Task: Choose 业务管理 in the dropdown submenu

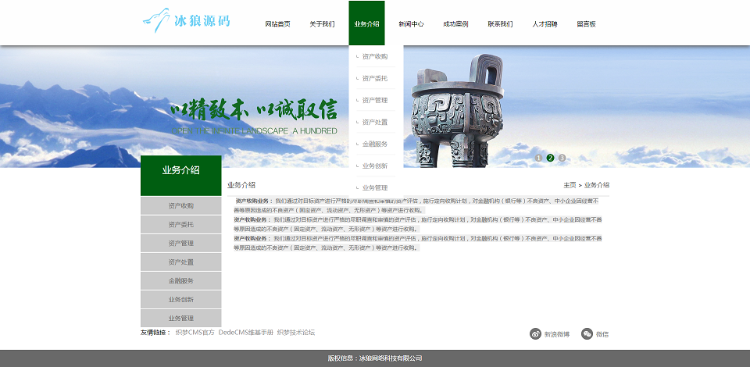Action: (x=375, y=188)
